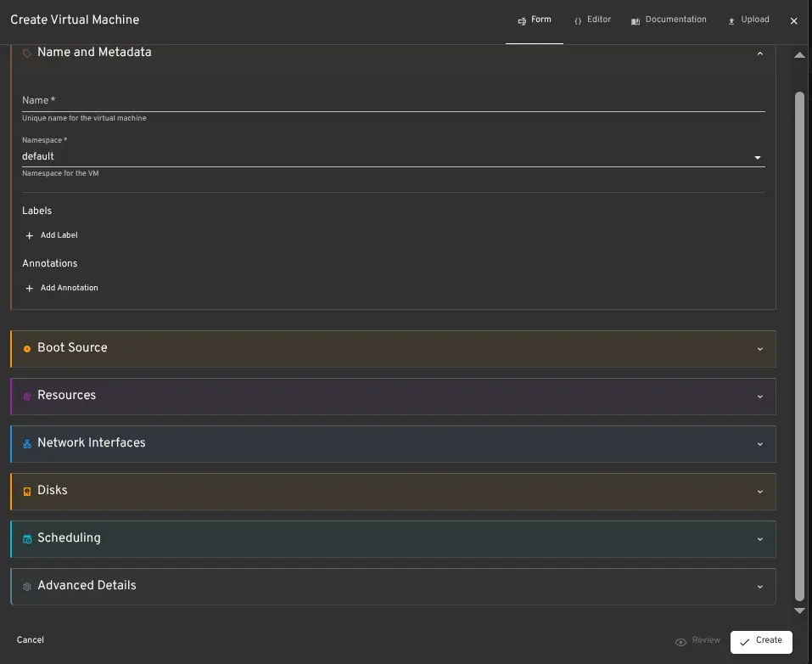Expand the Scheduling section
The image size is (812, 664).
(x=759, y=539)
